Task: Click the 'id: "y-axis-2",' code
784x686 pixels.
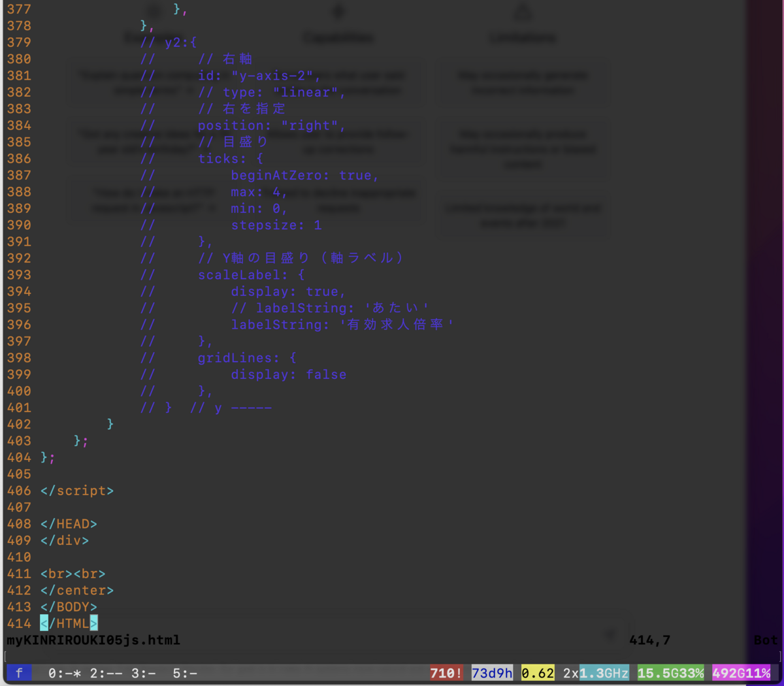Action: click(x=259, y=76)
